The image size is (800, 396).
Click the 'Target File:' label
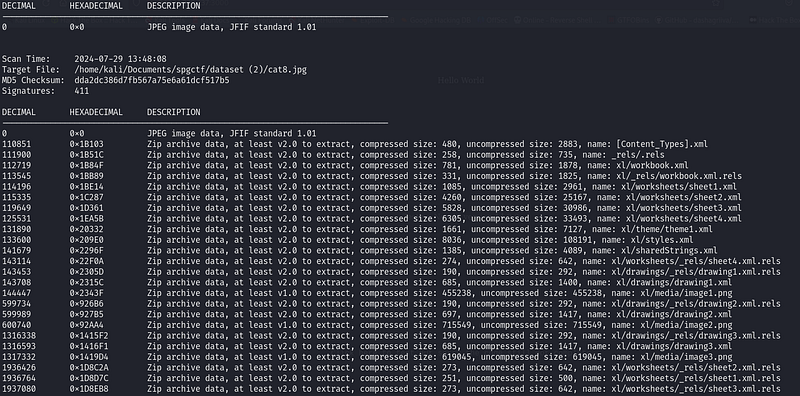(x=31, y=70)
